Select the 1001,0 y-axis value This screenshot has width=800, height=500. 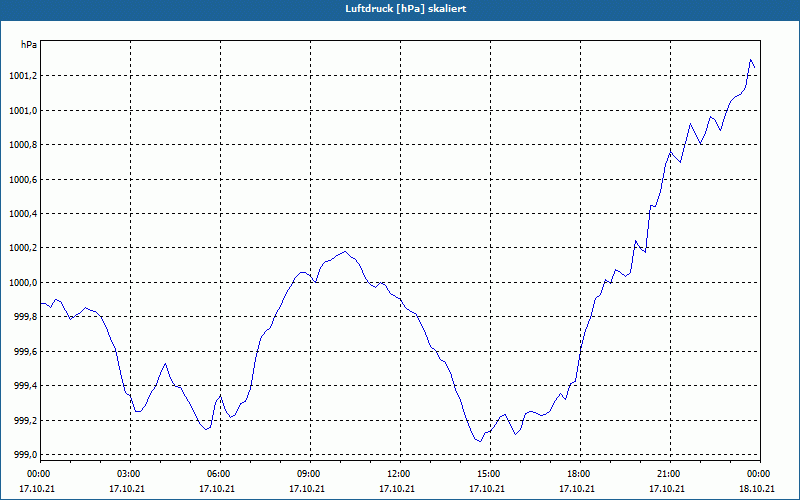click(22, 111)
